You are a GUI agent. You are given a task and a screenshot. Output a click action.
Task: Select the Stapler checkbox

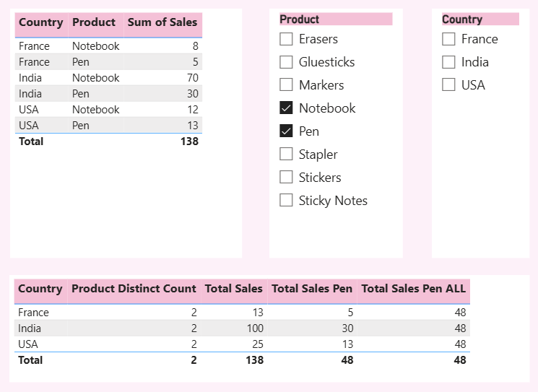tap(287, 154)
